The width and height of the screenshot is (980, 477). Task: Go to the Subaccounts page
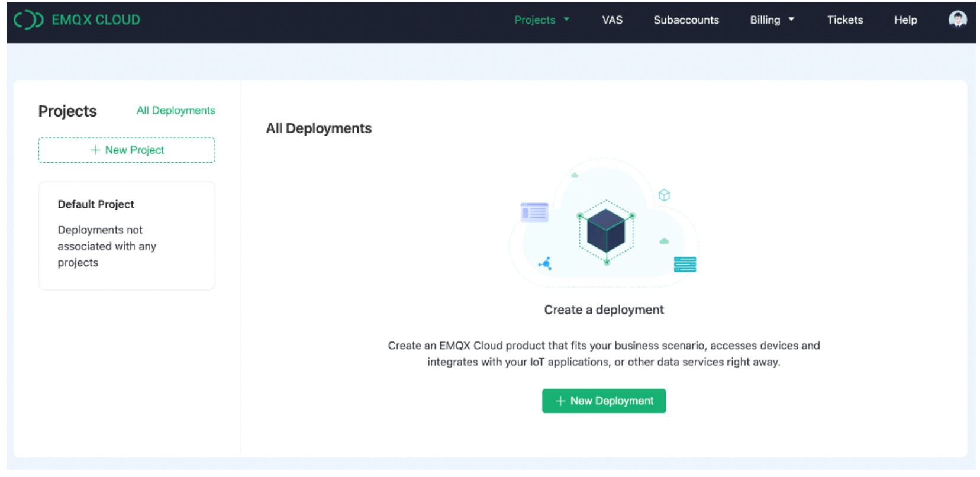click(x=686, y=20)
